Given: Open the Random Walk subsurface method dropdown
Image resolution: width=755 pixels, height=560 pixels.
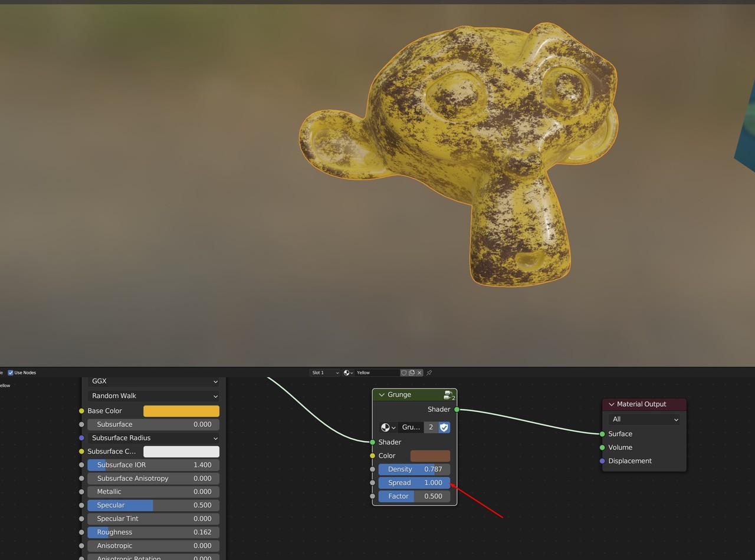Looking at the screenshot, I should pos(153,396).
